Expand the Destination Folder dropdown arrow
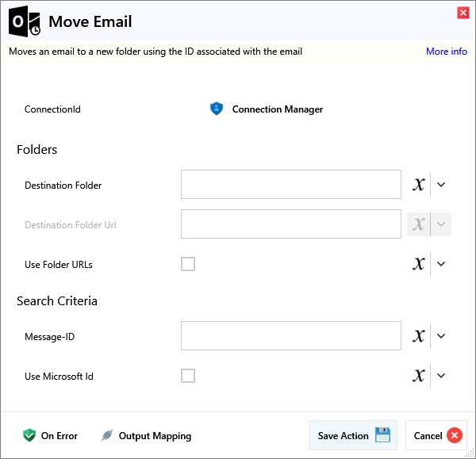This screenshot has width=476, height=459. pyautogui.click(x=442, y=185)
